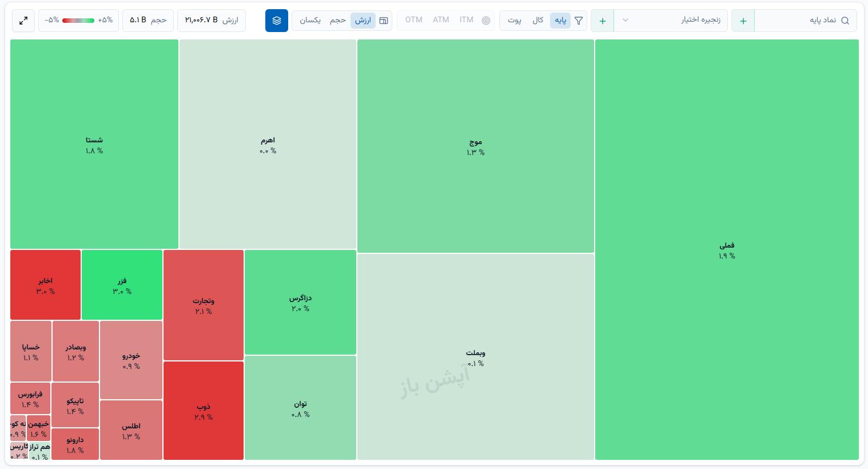868x469 pixels.
Task: Select the پوت filter option
Action: (x=515, y=21)
